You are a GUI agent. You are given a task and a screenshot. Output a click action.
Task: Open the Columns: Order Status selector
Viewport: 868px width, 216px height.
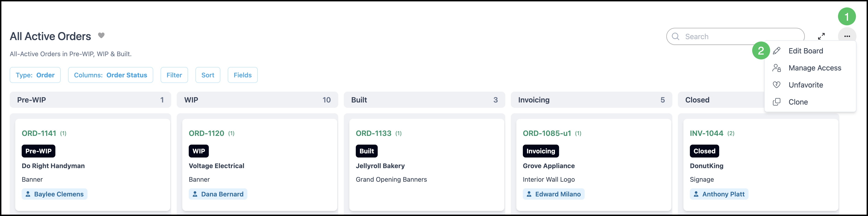click(111, 75)
